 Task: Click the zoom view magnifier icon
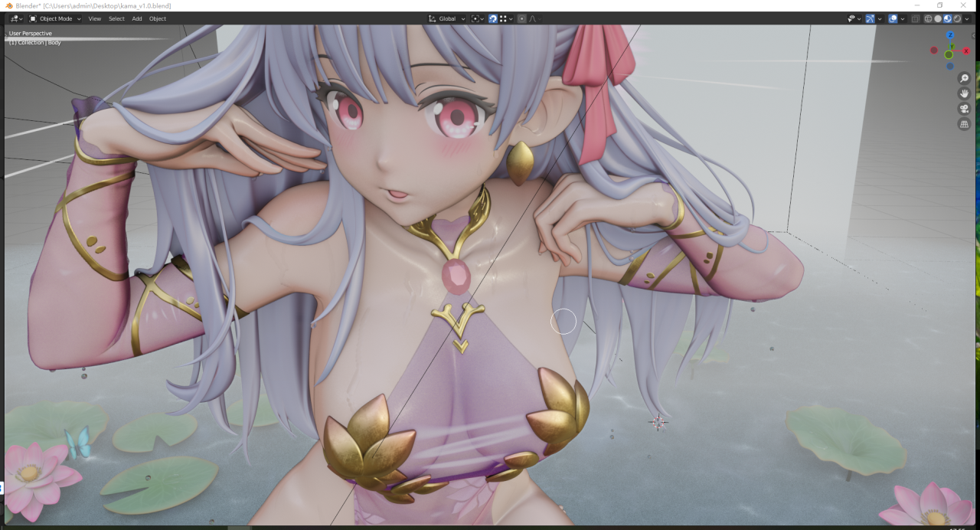964,78
